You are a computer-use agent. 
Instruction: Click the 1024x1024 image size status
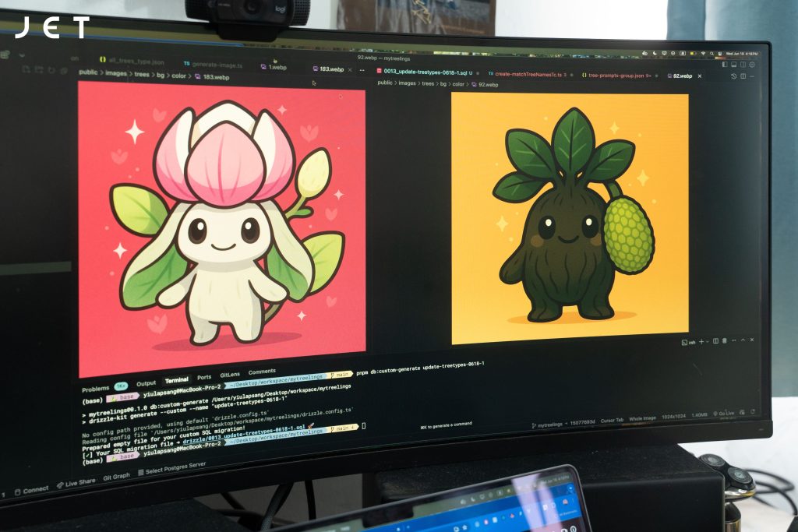(x=673, y=417)
